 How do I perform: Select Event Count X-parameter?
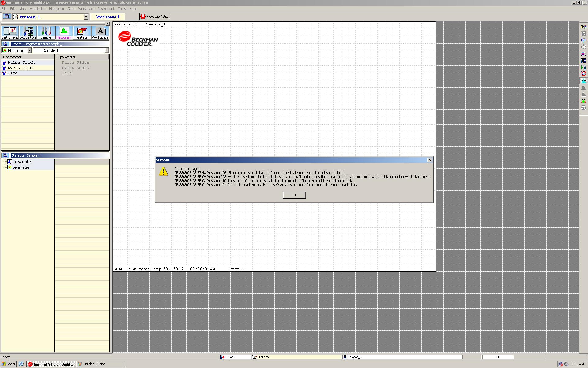(x=28, y=68)
